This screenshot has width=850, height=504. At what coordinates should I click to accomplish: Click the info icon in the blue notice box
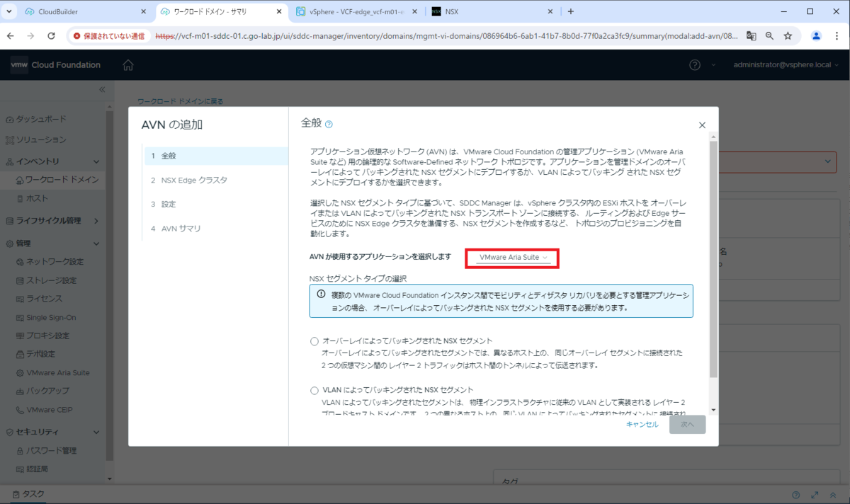pyautogui.click(x=321, y=294)
